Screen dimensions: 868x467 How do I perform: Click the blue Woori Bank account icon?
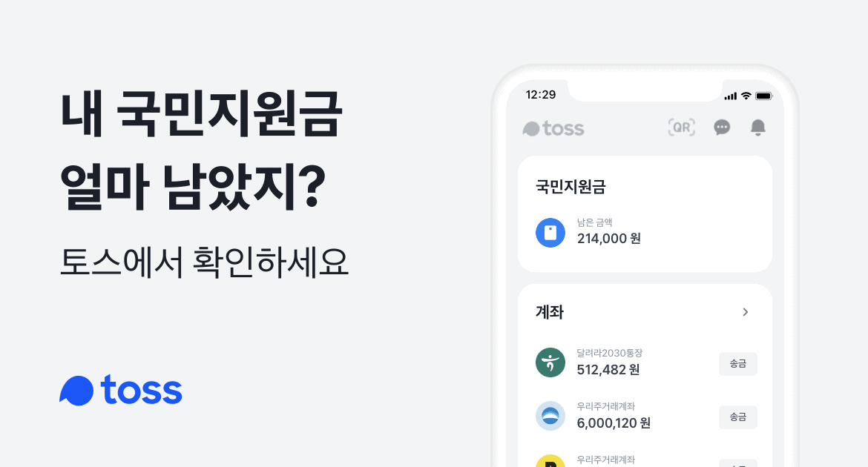point(550,416)
